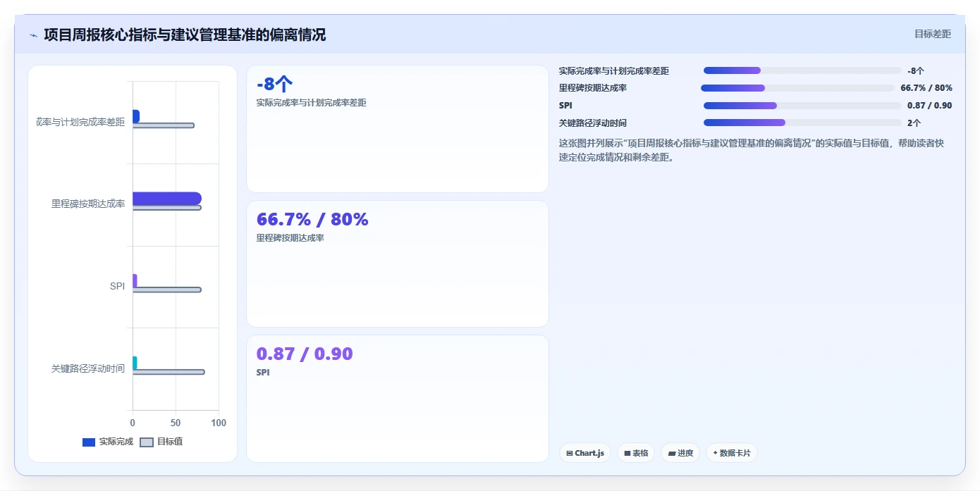980x491 pixels.
Task: Click the 里程碑按期达成率 label in progress list
Action: tap(593, 88)
